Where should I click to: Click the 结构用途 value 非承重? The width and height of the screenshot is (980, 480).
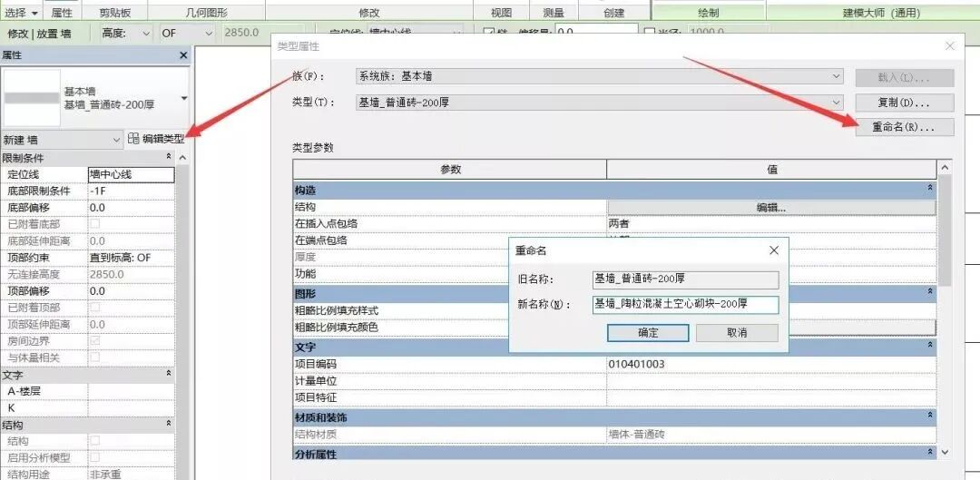tap(132, 474)
